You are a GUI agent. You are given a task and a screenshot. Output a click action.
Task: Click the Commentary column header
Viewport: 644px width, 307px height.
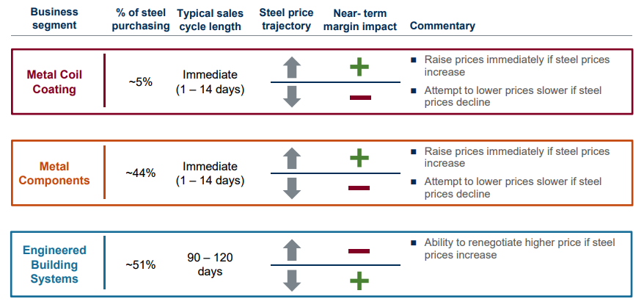[x=442, y=26]
